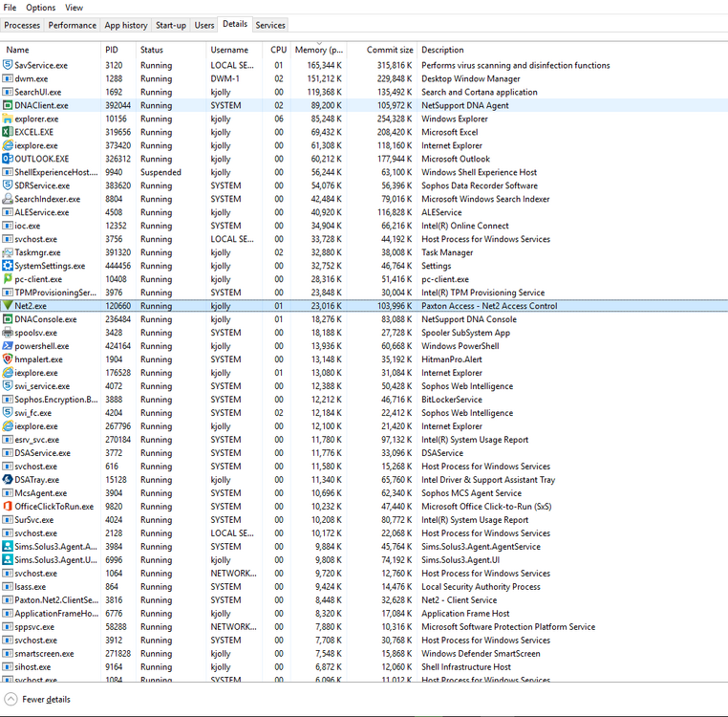Sort by the Commit size column header
Screen dimensions: 728x717
[x=382, y=50]
